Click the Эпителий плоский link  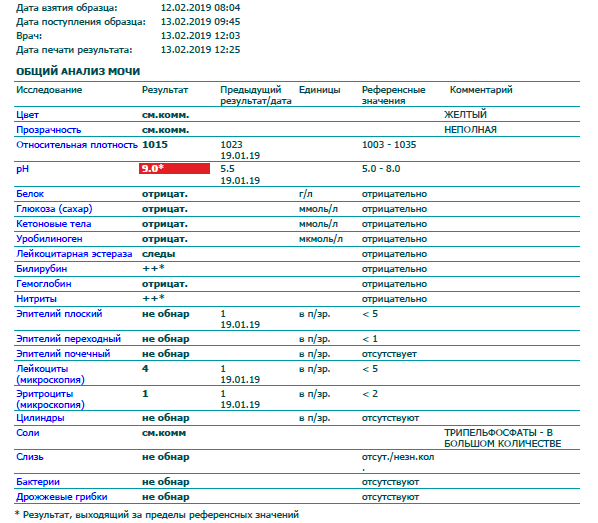pos(59,314)
